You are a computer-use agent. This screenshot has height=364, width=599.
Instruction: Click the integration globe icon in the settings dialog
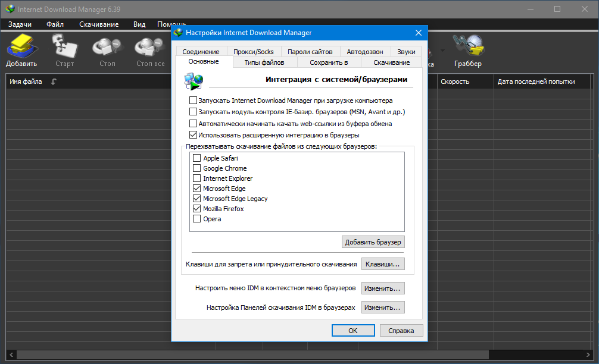194,81
